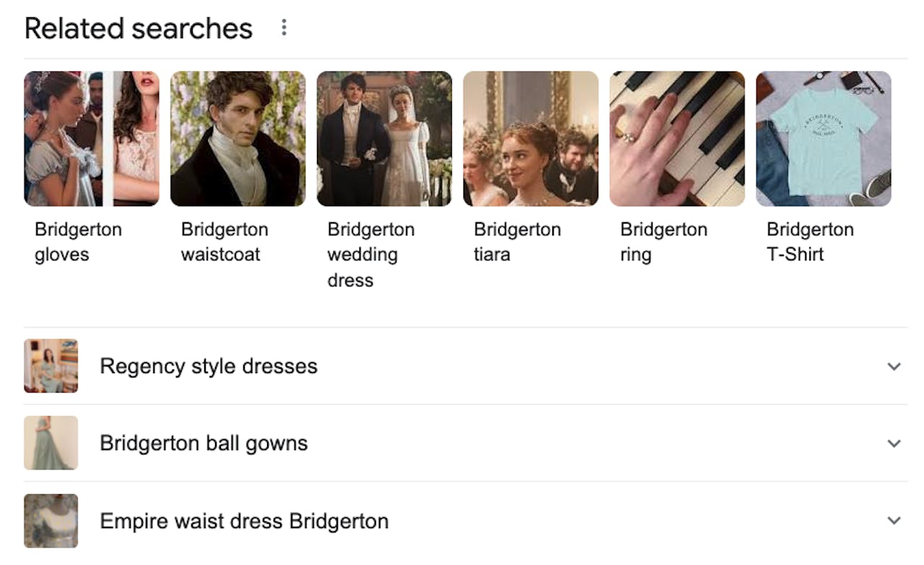Open the Bridgerton gloves text link
The image size is (924, 565).
point(78,242)
